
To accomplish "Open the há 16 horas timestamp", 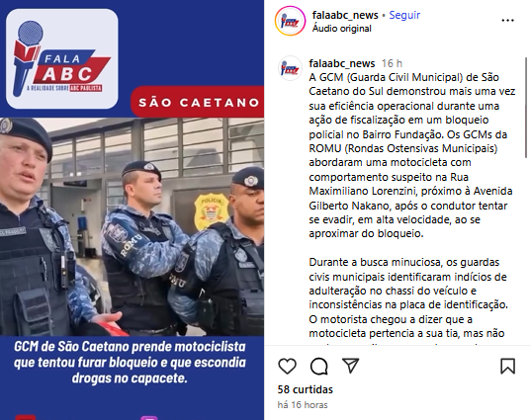I will (303, 405).
